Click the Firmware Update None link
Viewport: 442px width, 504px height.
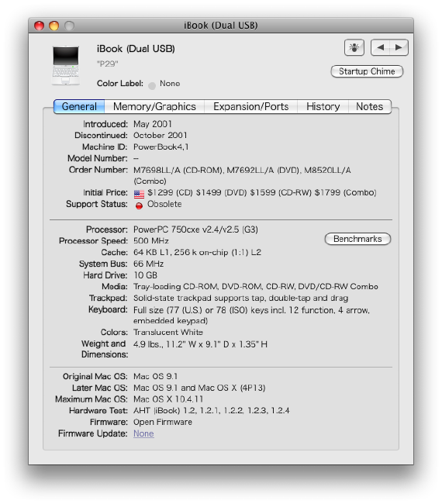pyautogui.click(x=143, y=433)
